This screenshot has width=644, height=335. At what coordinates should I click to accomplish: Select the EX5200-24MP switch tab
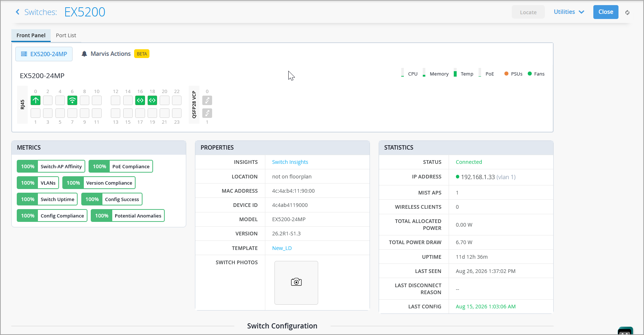coord(44,54)
